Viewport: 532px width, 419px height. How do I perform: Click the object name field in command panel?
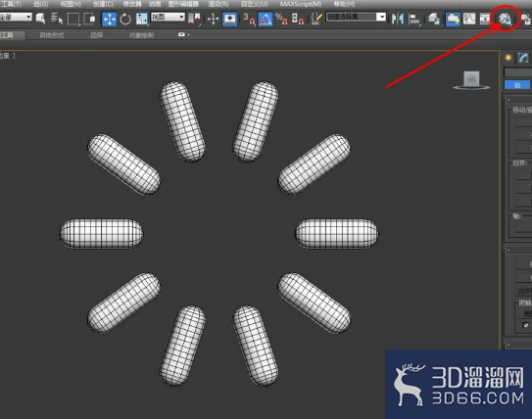click(x=517, y=71)
